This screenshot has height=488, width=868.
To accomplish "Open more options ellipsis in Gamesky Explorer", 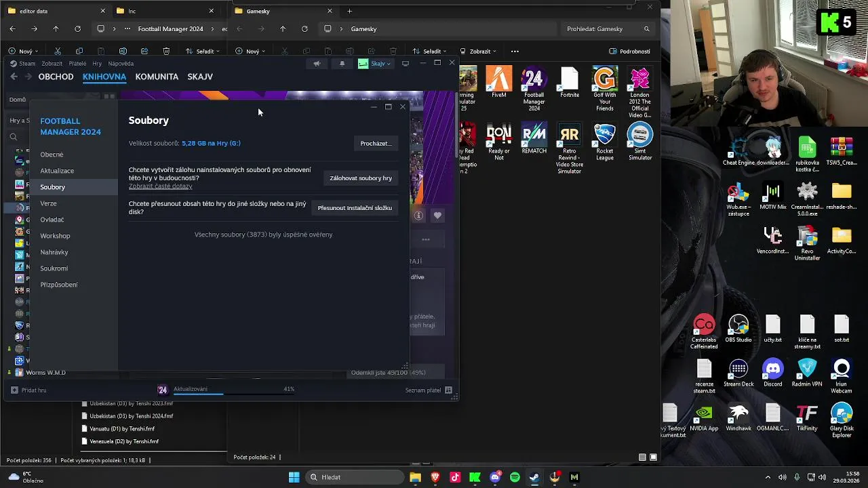I will click(515, 52).
